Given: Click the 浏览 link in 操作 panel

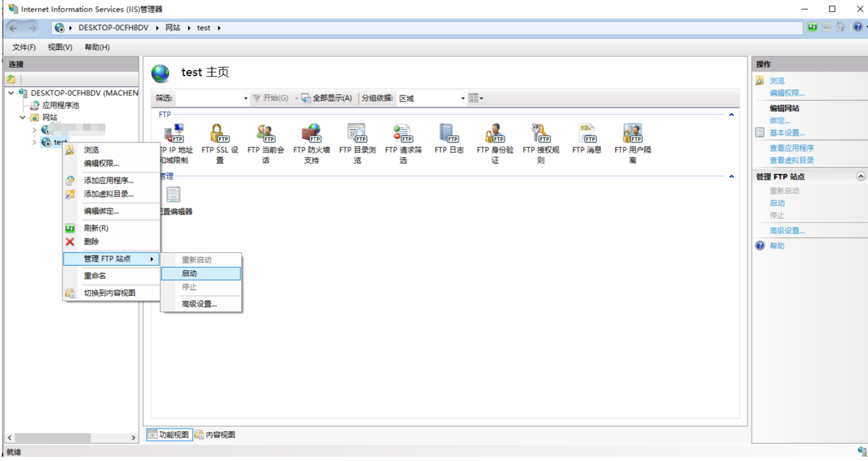Looking at the screenshot, I should coord(777,81).
